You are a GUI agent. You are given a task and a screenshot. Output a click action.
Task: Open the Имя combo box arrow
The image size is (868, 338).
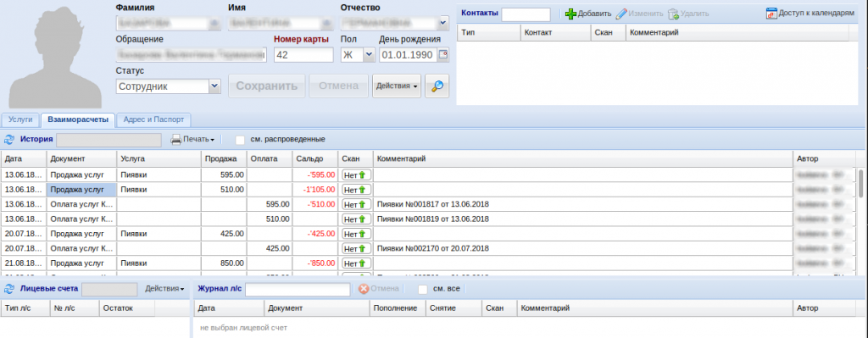[x=328, y=23]
